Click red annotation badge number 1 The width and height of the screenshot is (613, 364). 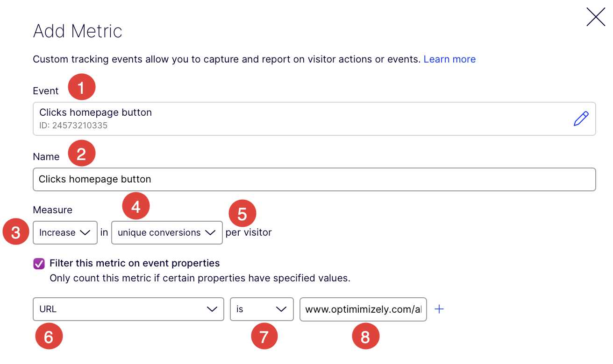[x=81, y=87]
